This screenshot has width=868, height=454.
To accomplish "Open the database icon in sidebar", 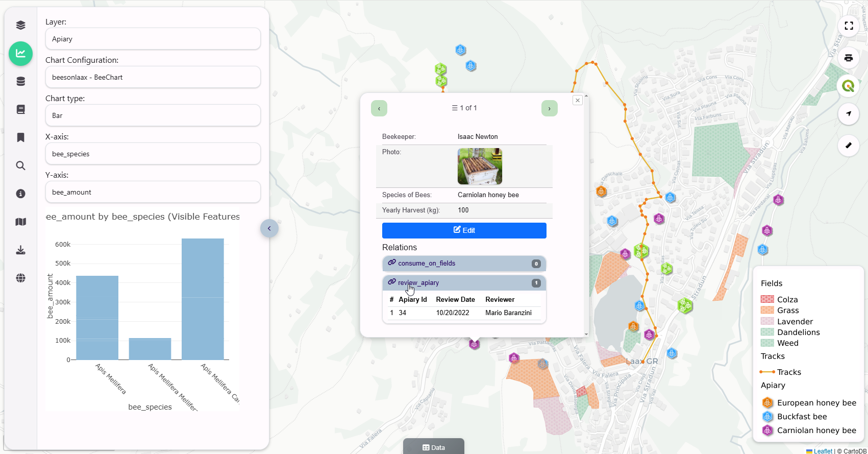I will 20,81.
